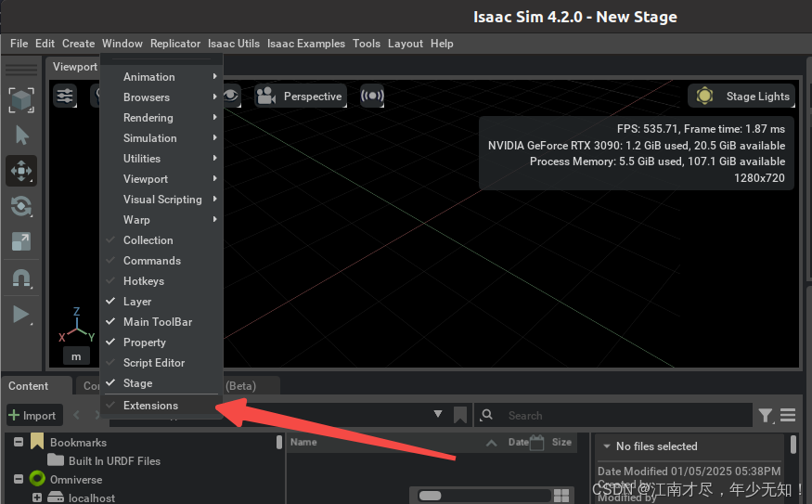Expand the Viewport submenu in Window menu

point(161,179)
